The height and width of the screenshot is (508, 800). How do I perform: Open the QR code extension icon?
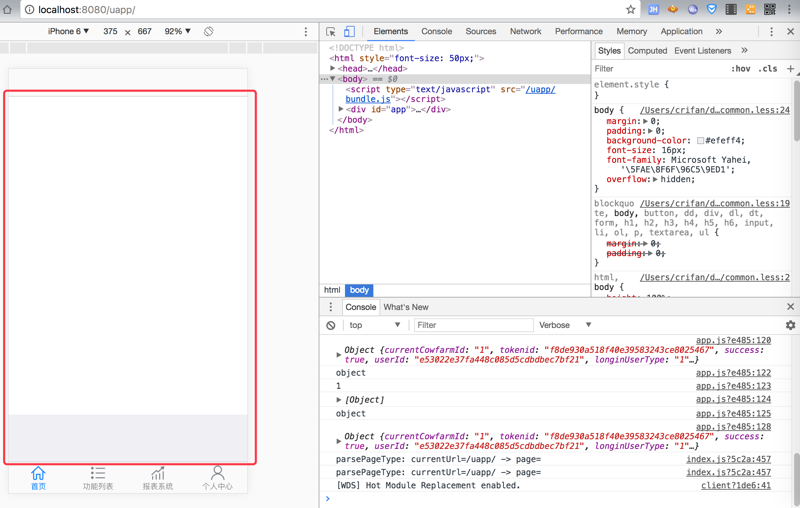769,9
